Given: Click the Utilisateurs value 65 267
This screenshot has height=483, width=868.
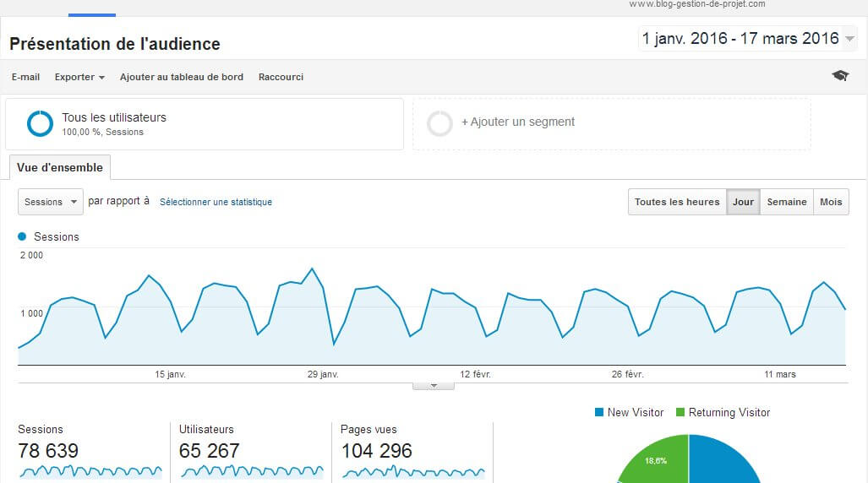Looking at the screenshot, I should (210, 451).
